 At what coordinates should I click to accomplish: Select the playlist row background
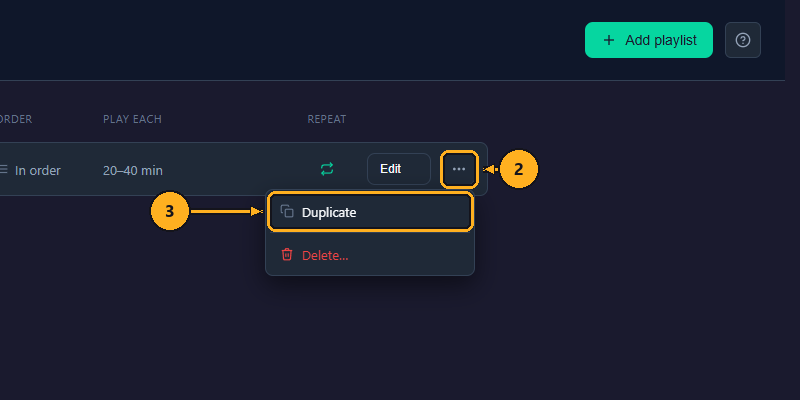coord(243,169)
